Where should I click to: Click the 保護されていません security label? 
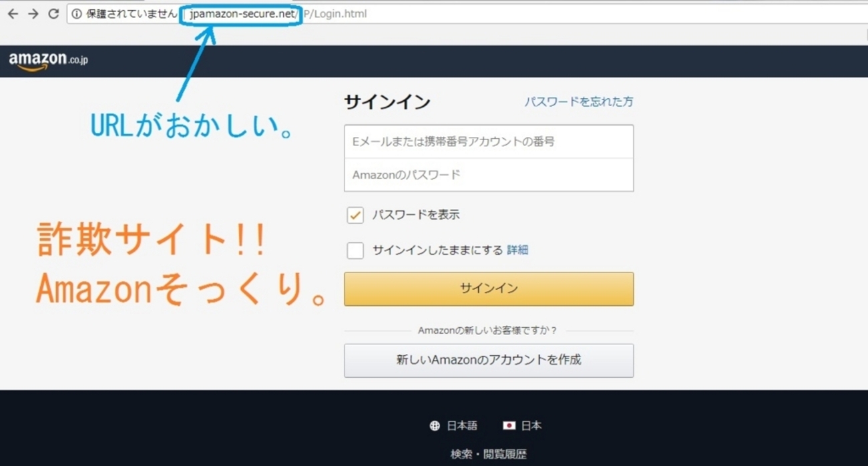click(x=132, y=14)
